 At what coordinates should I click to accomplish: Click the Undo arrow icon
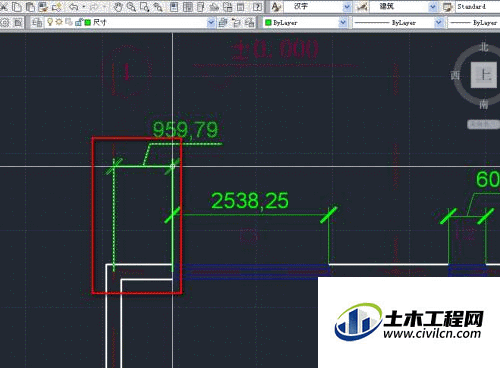click(74, 6)
